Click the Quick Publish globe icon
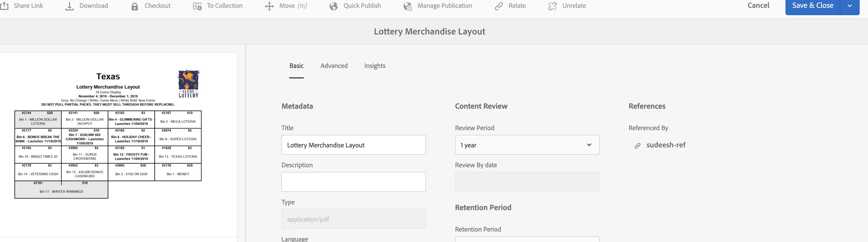The image size is (868, 242). point(334,6)
